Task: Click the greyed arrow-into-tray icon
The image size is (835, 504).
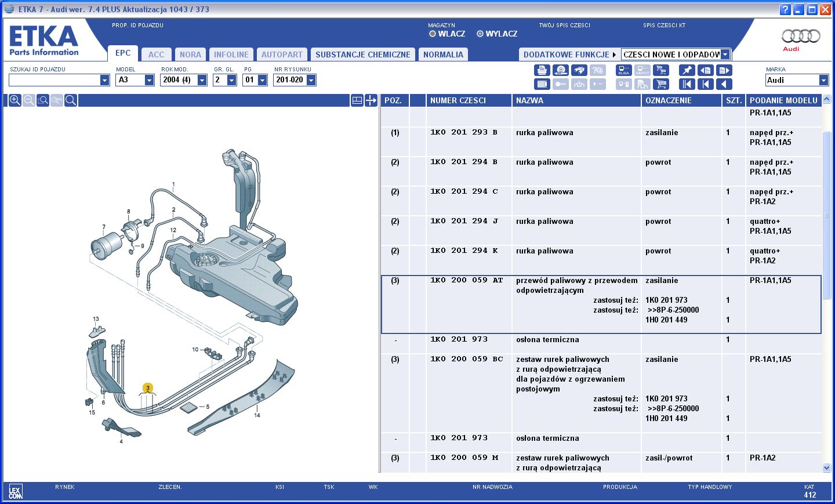Action: click(579, 84)
